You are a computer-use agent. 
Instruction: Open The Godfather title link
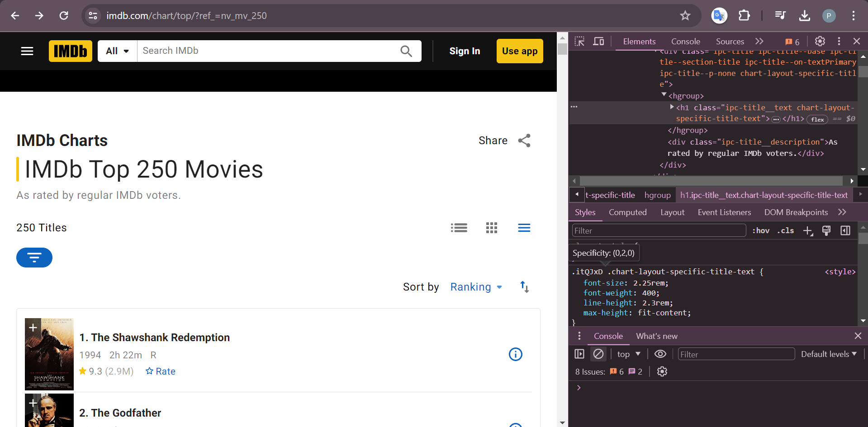tap(120, 413)
